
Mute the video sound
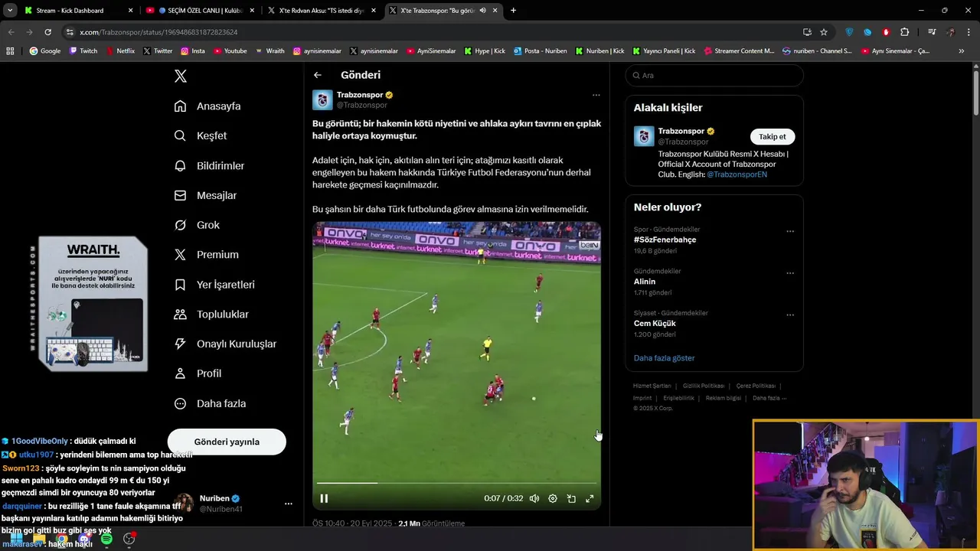(534, 498)
